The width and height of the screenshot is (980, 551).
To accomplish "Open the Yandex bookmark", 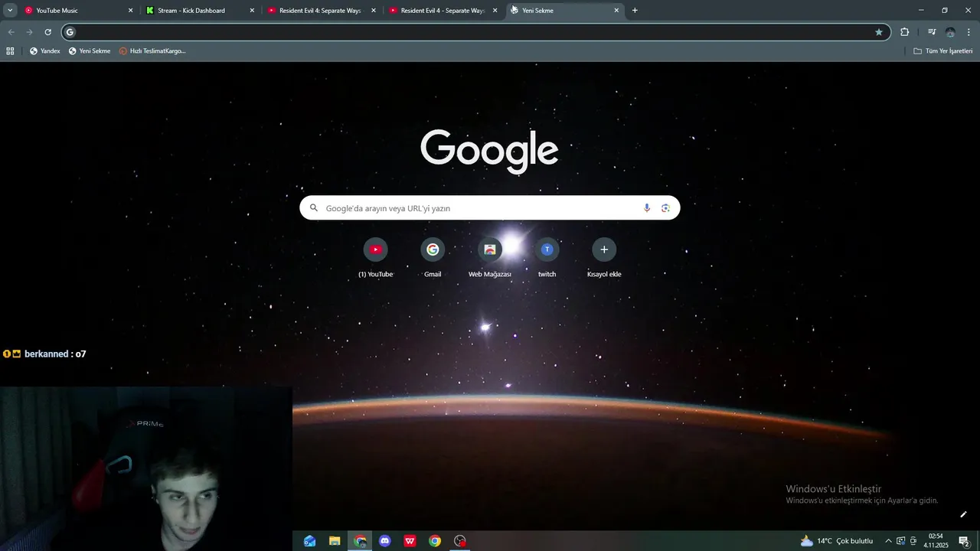I will tap(44, 51).
